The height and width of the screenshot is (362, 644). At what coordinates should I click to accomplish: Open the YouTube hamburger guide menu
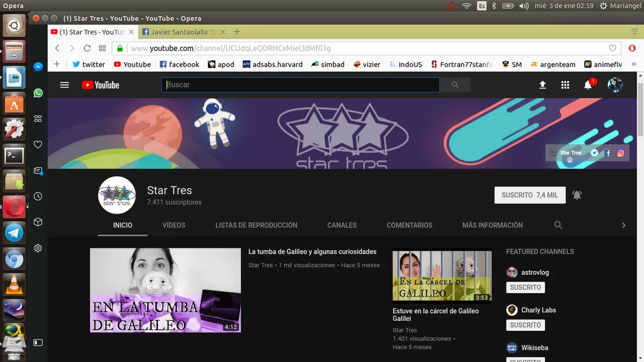[x=64, y=85]
